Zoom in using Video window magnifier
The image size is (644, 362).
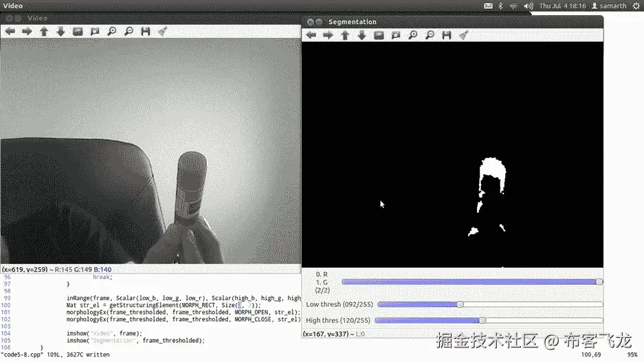point(112,31)
